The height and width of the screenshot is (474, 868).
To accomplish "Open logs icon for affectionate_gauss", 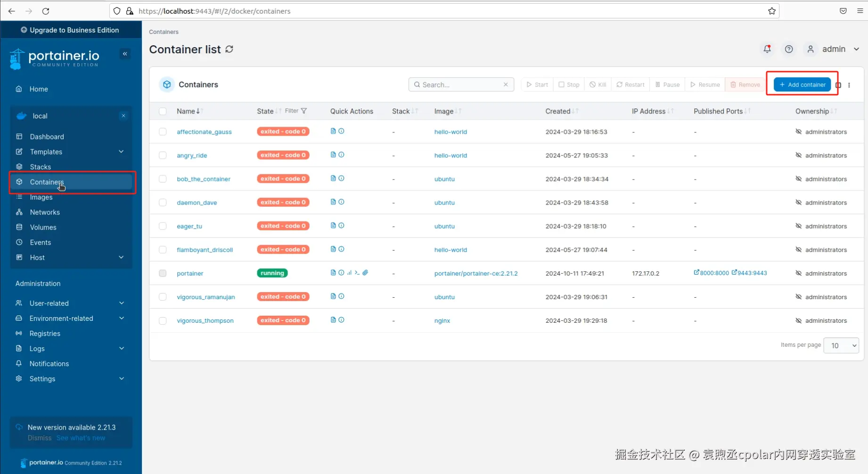I will (333, 131).
